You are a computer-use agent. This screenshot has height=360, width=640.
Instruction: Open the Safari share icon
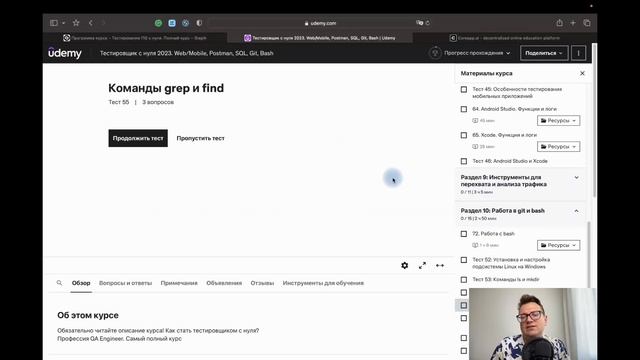(560, 23)
